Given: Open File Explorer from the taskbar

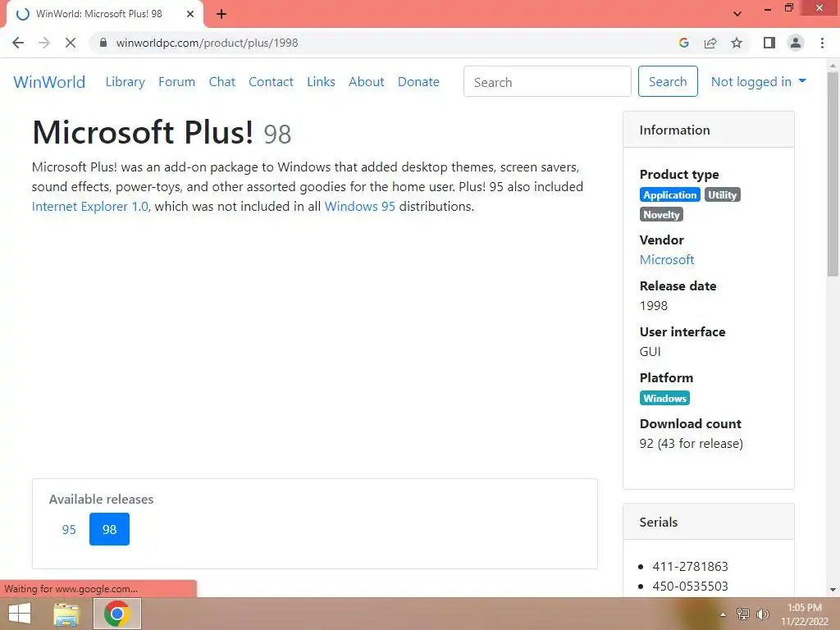Looking at the screenshot, I should (66, 614).
